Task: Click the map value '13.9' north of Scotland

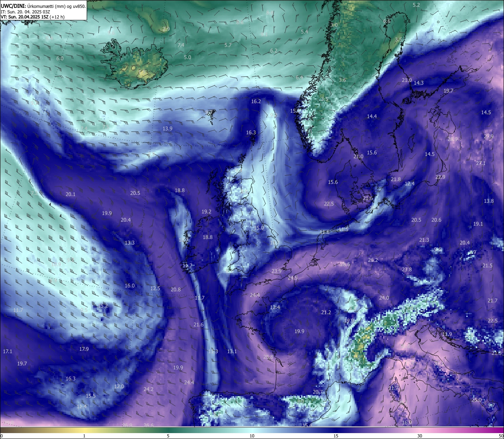Action: pos(167,129)
